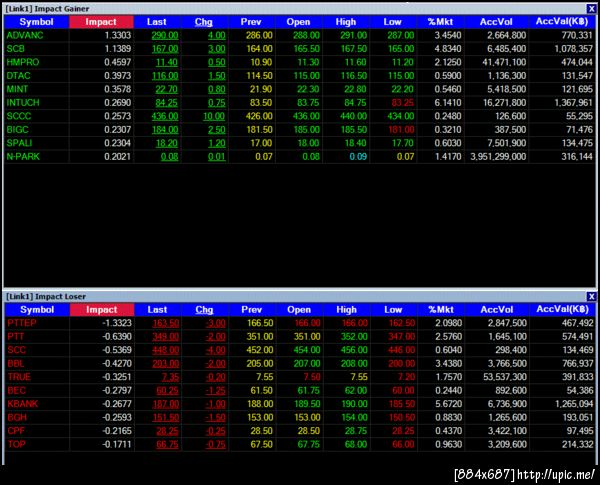
Task: Click SCB last price 167.00
Action: point(165,49)
